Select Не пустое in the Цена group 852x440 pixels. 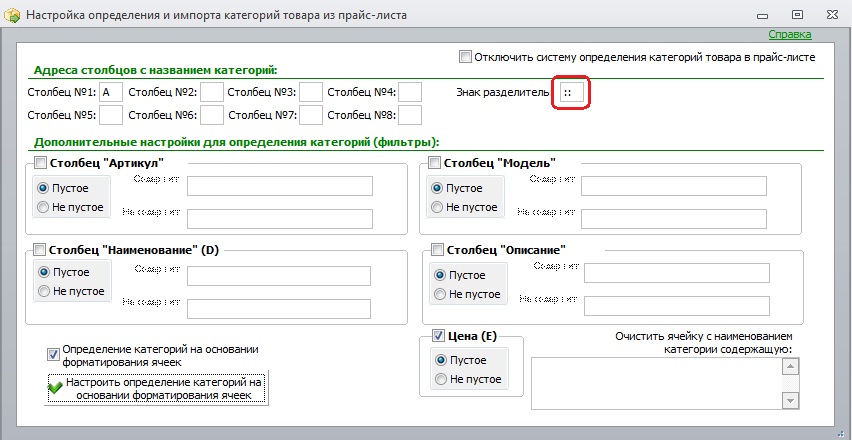441,379
